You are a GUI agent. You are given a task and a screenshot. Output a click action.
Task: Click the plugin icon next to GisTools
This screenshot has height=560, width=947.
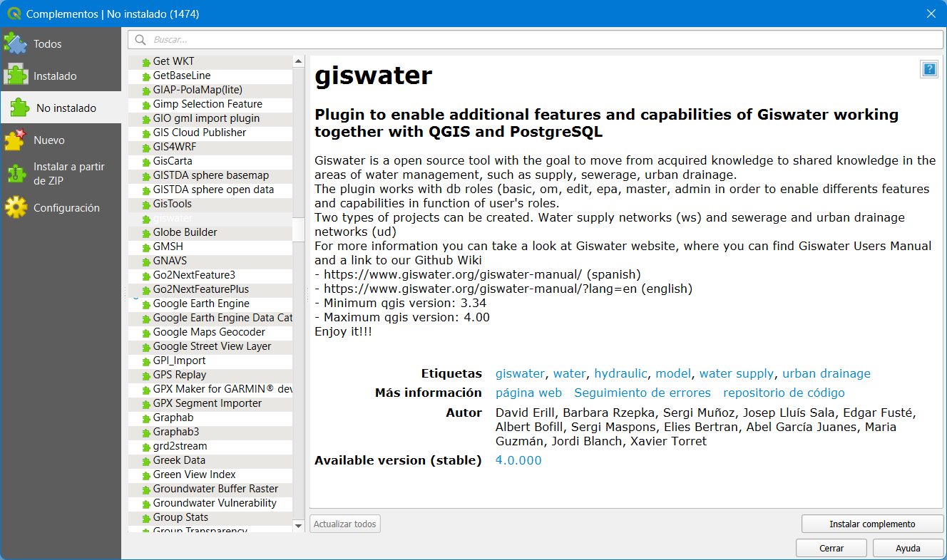146,204
